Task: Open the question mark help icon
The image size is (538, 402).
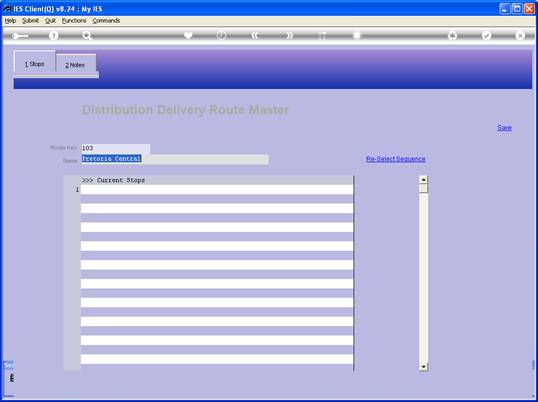Action: pyautogui.click(x=53, y=35)
